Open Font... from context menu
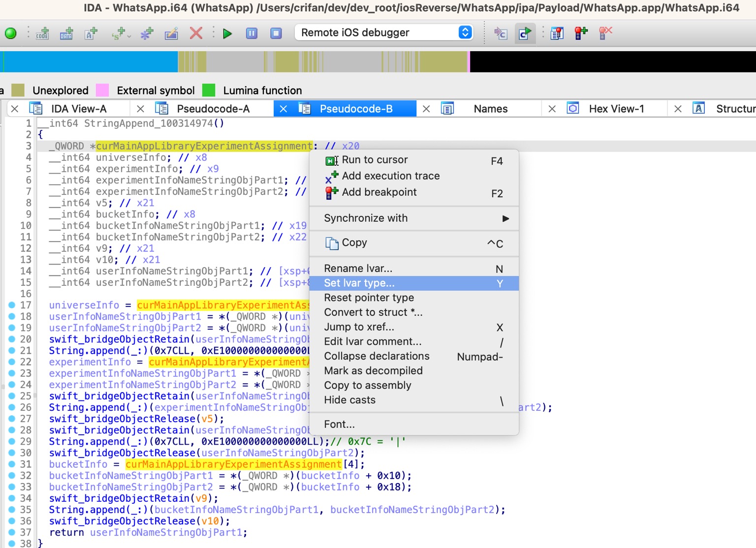 tap(414, 424)
